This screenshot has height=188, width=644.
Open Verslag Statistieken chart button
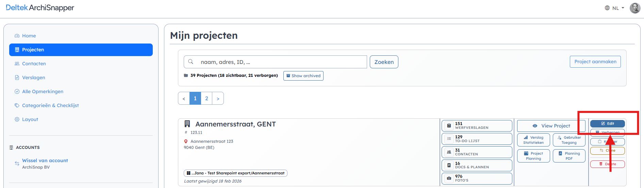533,140
